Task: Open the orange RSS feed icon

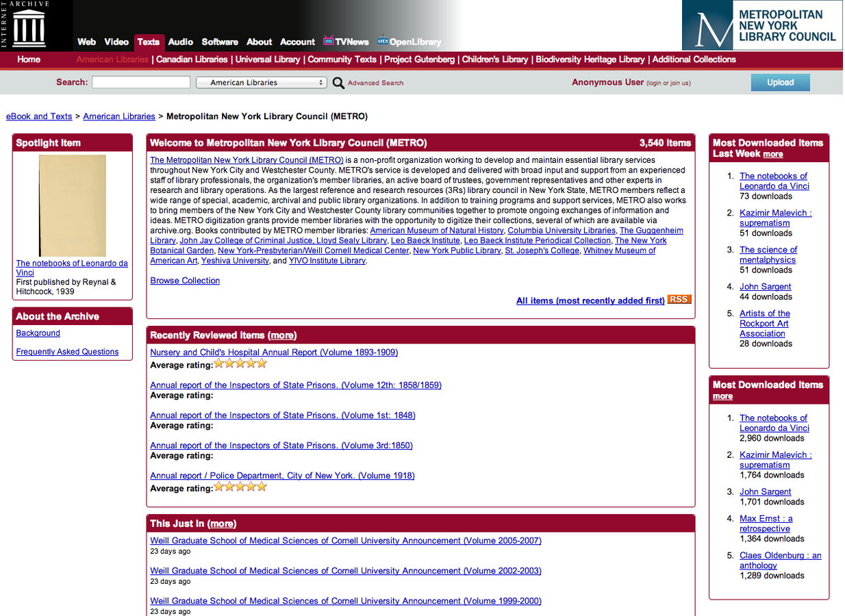Action: pos(679,299)
